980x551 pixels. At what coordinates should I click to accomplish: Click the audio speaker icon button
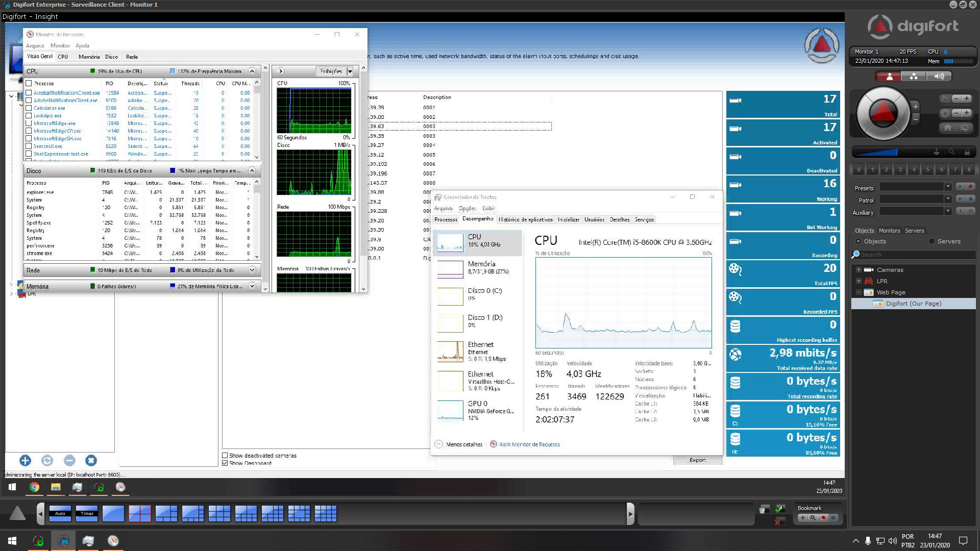coord(939,77)
